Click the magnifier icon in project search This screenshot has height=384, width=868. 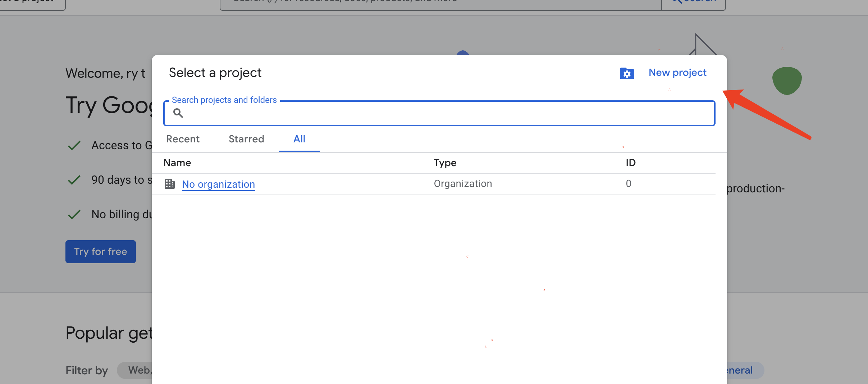[x=178, y=113]
